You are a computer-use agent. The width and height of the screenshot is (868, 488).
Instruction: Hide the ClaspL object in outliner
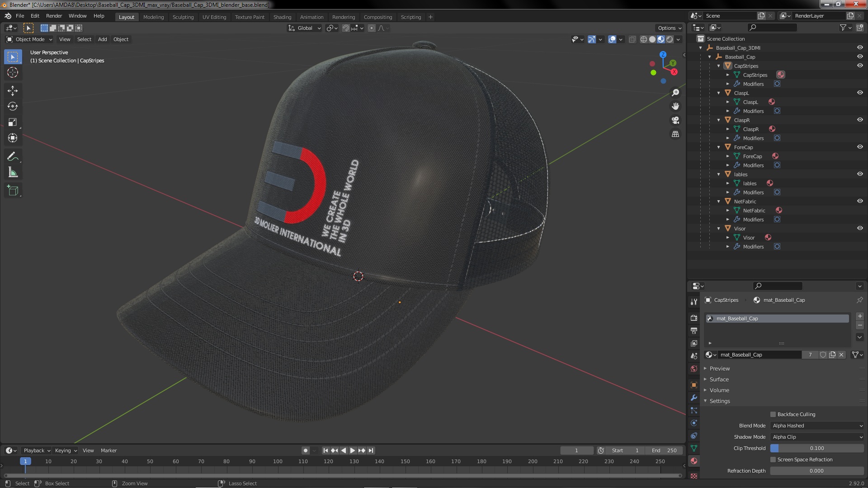point(860,93)
